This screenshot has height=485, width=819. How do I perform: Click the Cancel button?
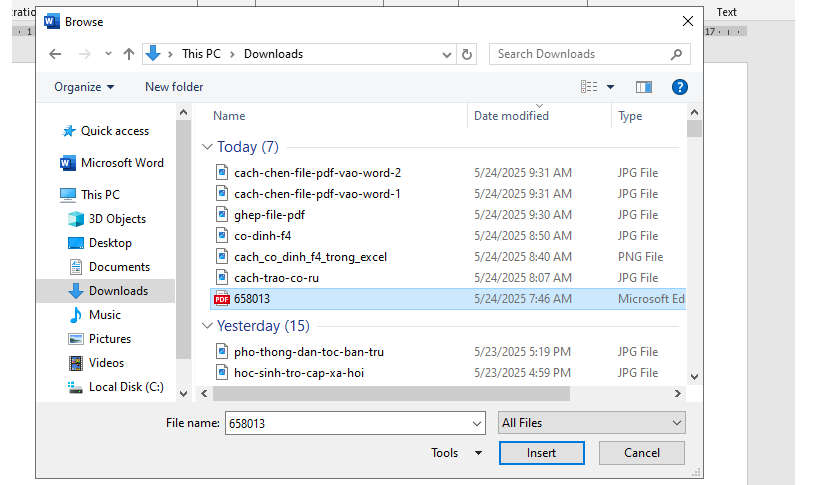pos(642,453)
